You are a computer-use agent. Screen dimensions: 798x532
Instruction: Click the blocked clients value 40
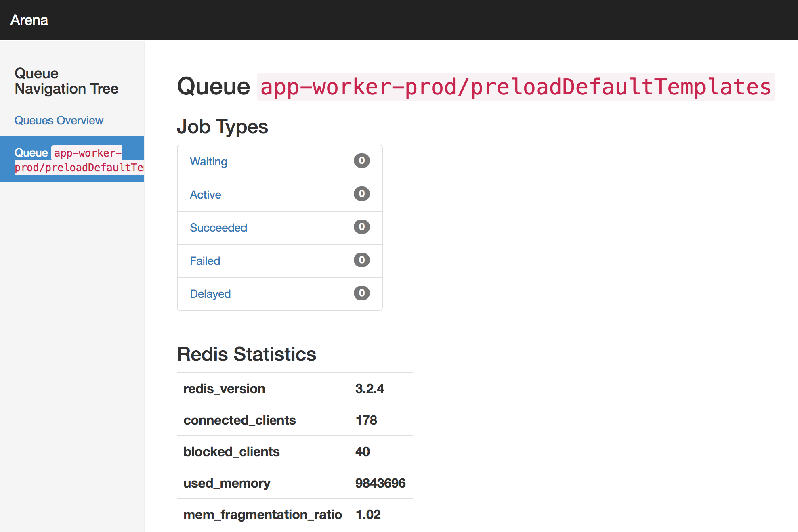[x=363, y=452]
